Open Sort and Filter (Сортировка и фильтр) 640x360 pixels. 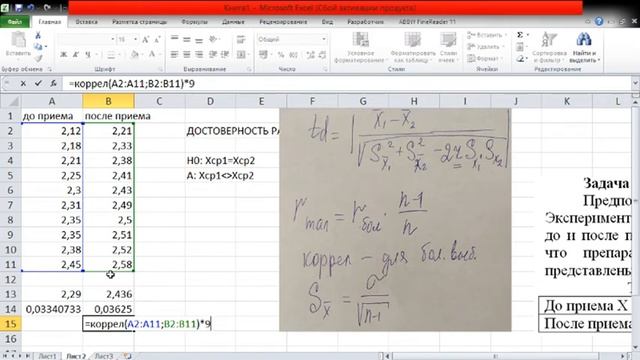coord(549,47)
